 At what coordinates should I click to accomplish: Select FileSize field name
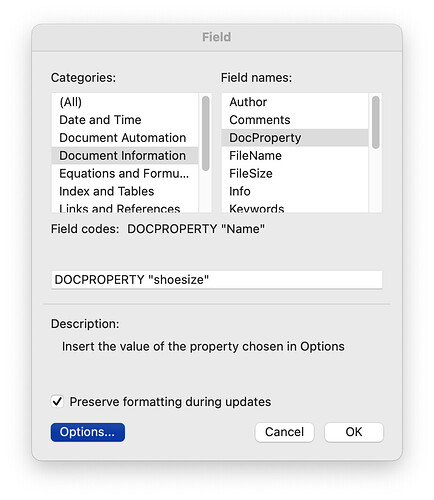tap(295, 173)
